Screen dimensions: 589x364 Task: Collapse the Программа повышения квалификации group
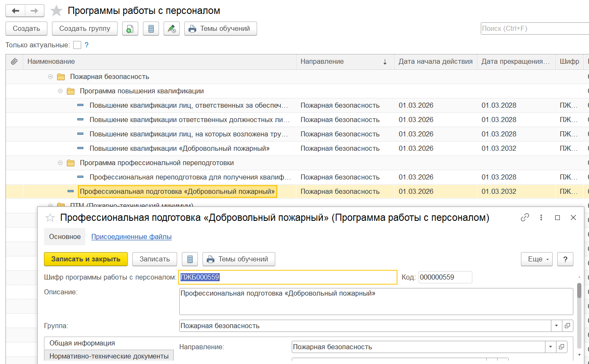tap(60, 91)
